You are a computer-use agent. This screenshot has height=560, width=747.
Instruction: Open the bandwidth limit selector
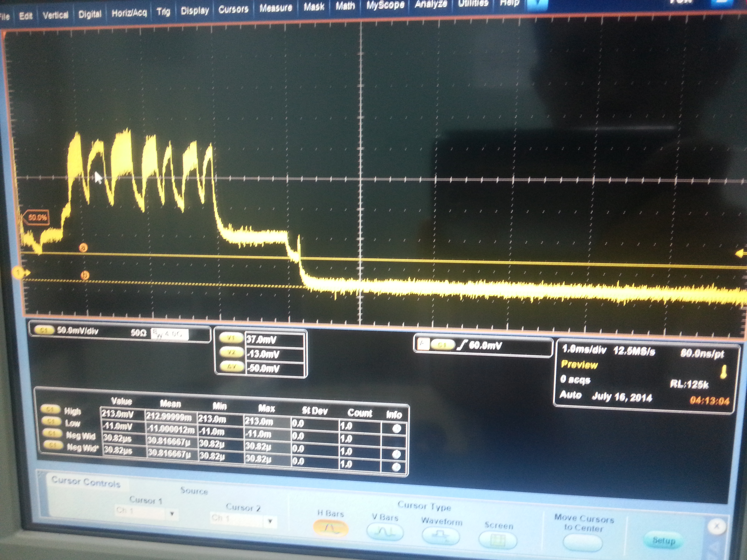[x=170, y=334]
